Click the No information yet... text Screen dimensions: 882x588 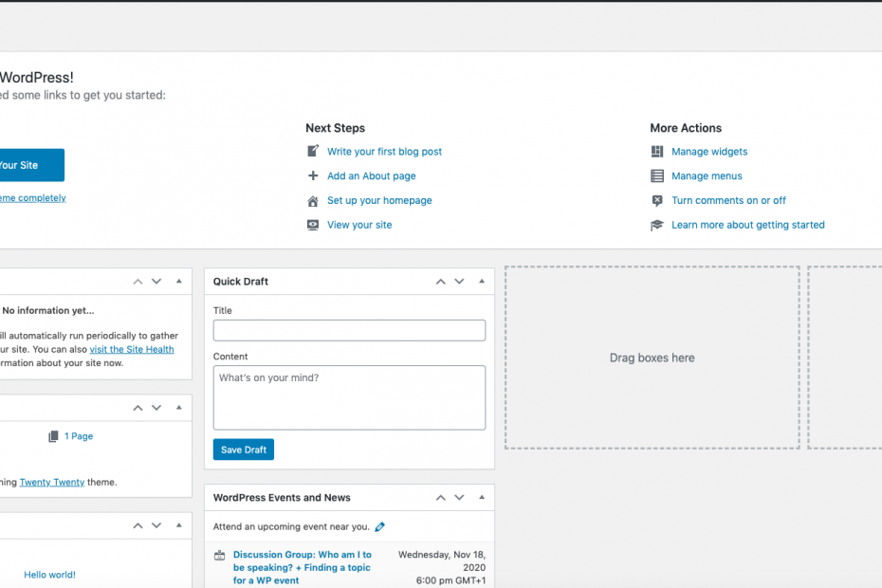click(x=48, y=311)
